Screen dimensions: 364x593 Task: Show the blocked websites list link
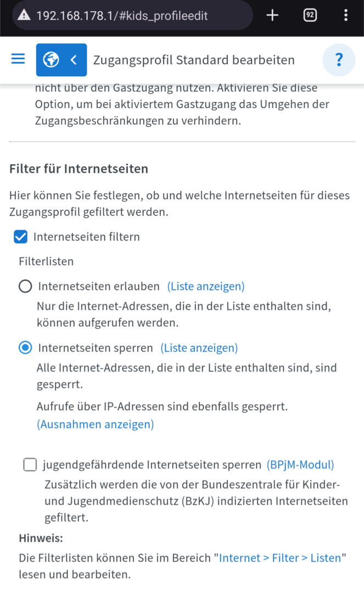point(199,348)
